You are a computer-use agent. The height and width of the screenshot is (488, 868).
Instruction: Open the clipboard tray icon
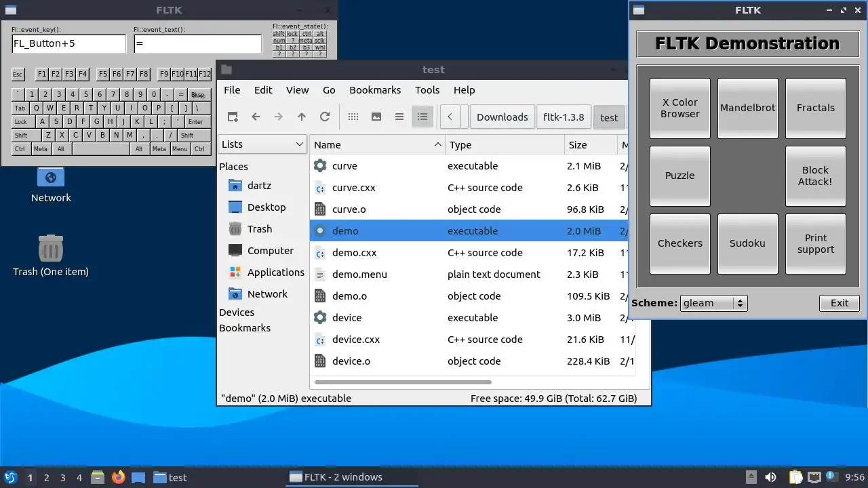pyautogui.click(x=795, y=477)
